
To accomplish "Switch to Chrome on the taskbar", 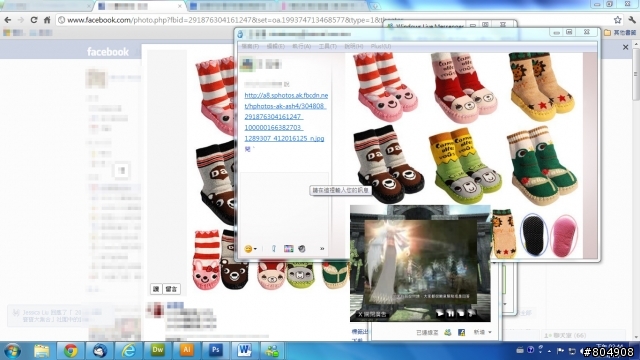I will tap(70, 351).
